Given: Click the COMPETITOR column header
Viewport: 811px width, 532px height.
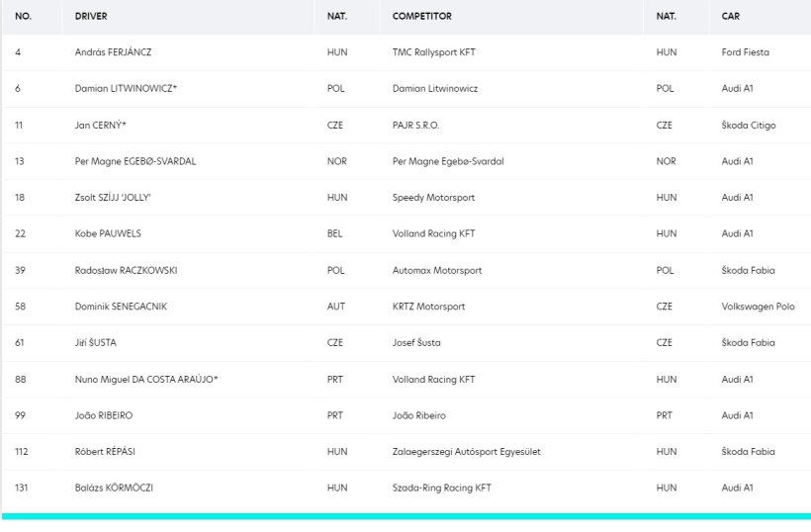Looking at the screenshot, I should click(x=421, y=16).
